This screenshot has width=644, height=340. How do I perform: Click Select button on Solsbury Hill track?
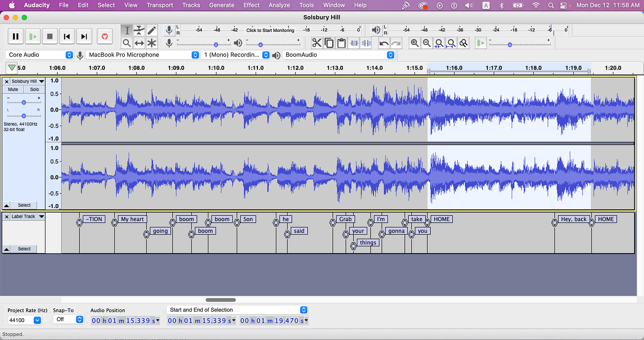click(x=24, y=205)
